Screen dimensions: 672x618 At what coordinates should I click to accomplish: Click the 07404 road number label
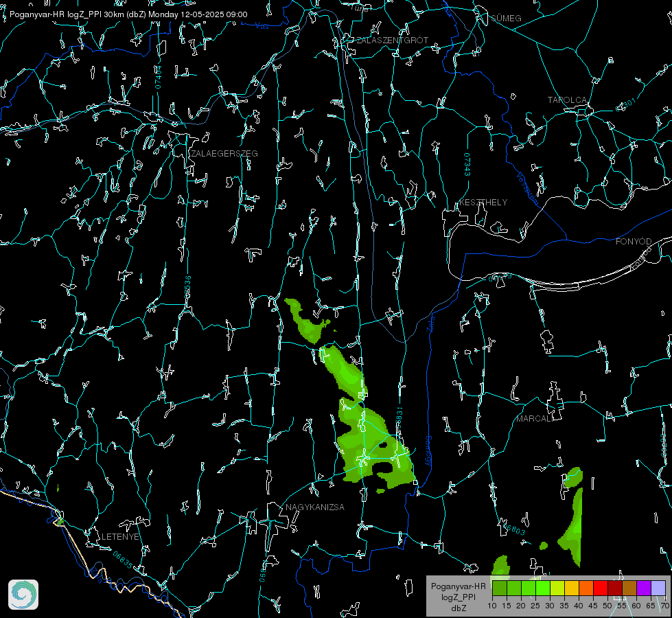click(158, 78)
